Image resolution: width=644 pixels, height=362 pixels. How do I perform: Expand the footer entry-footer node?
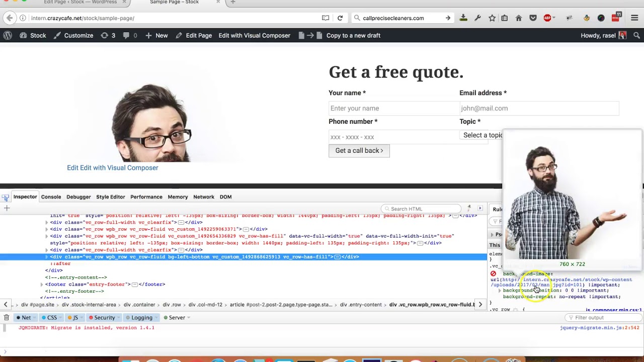(42, 285)
